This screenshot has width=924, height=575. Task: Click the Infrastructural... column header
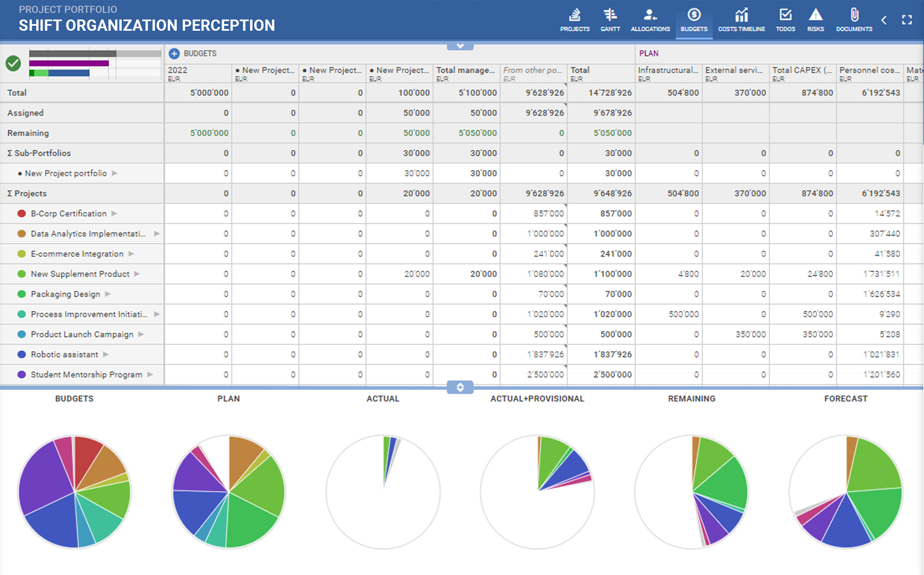tap(668, 74)
